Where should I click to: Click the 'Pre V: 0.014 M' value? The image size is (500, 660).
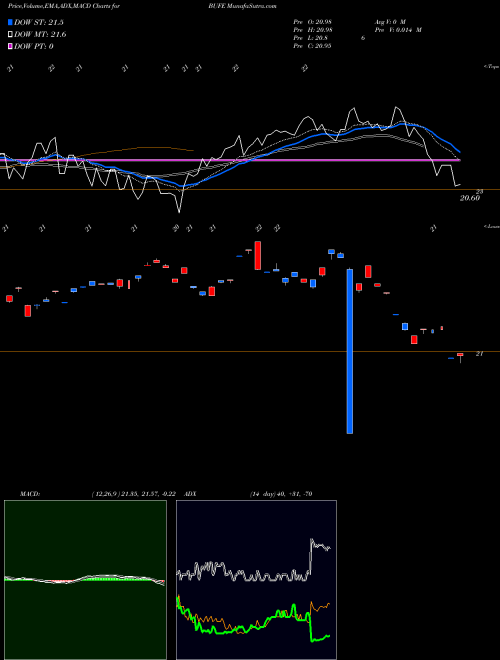click(x=397, y=30)
